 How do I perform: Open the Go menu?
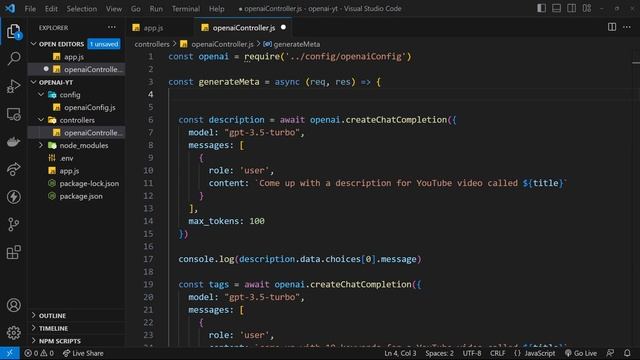point(136,9)
